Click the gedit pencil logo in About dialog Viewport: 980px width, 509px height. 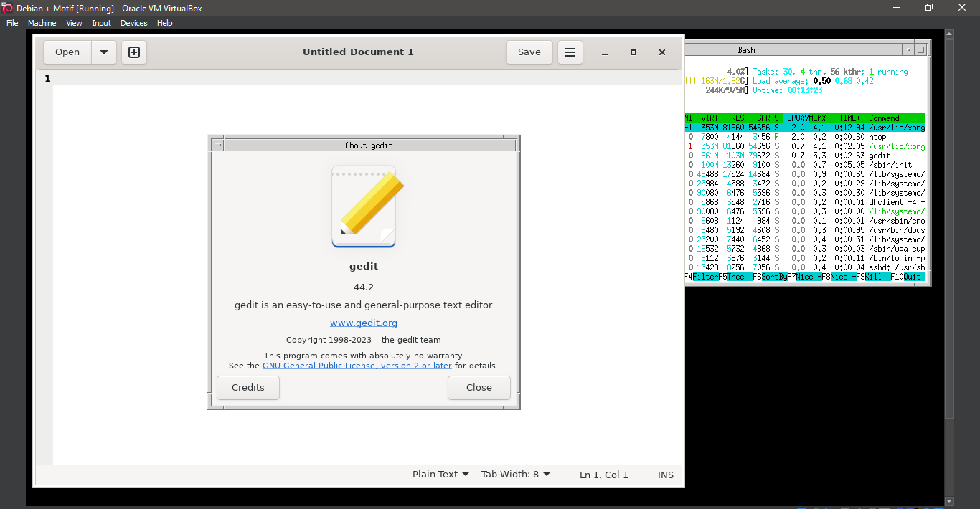(x=364, y=206)
